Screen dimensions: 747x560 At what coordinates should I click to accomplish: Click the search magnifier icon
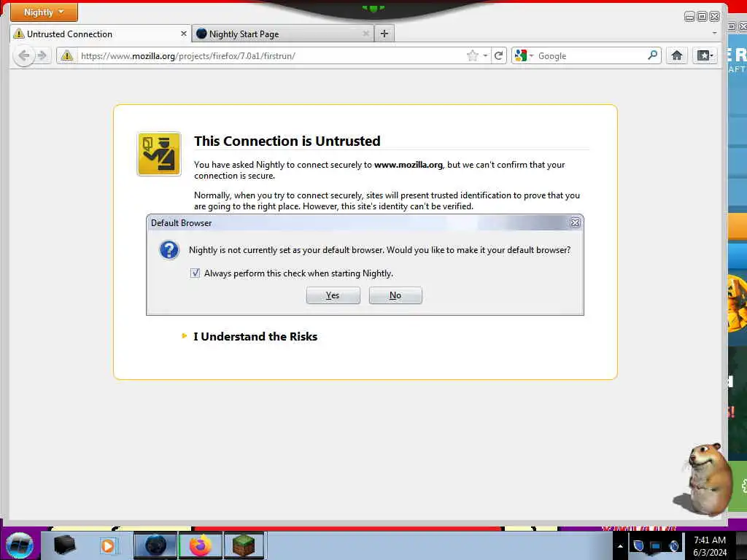click(653, 55)
